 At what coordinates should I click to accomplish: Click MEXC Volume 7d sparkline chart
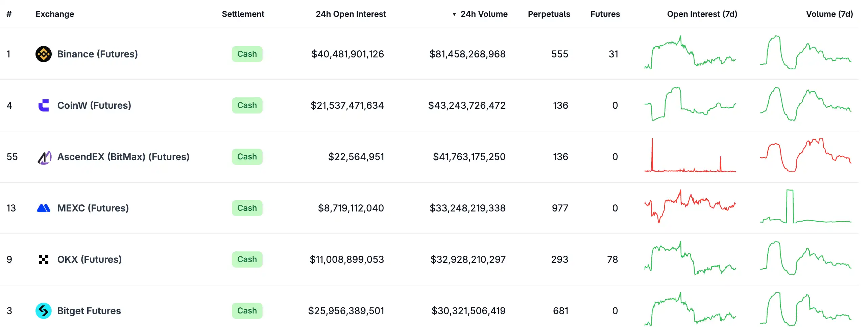(805, 207)
